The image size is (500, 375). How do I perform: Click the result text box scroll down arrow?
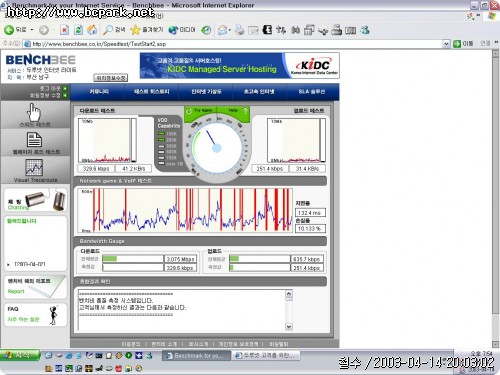(289, 327)
